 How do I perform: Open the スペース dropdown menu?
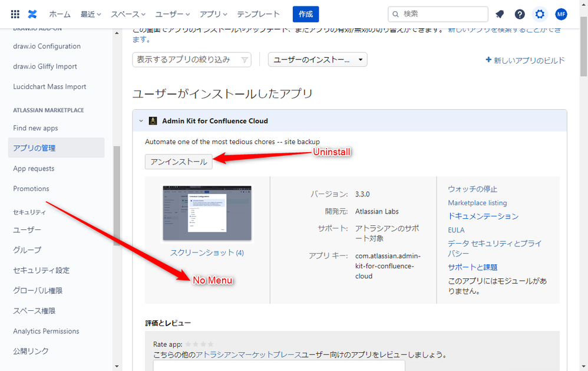pos(128,14)
